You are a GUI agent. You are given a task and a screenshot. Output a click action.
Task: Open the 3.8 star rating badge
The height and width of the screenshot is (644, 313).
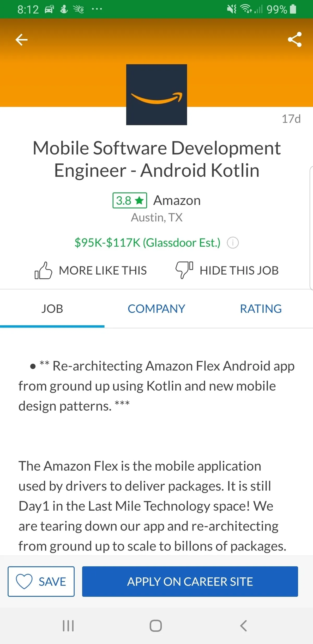click(x=130, y=200)
